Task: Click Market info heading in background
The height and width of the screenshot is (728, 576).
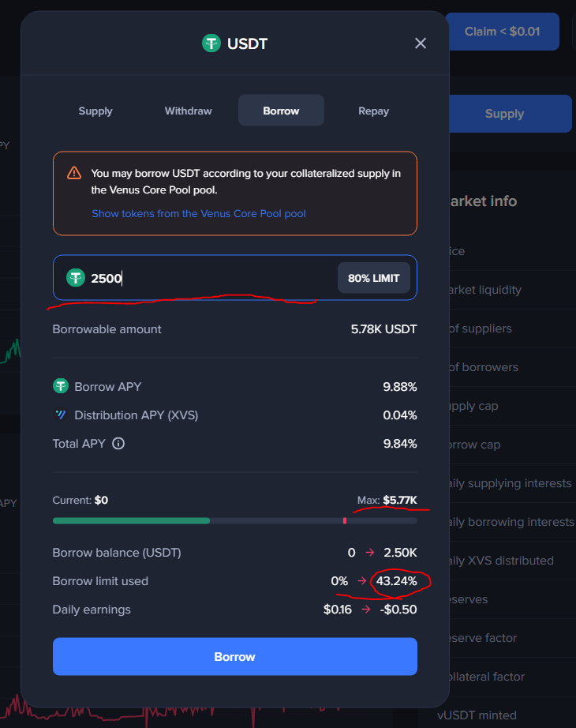Action: coord(483,201)
